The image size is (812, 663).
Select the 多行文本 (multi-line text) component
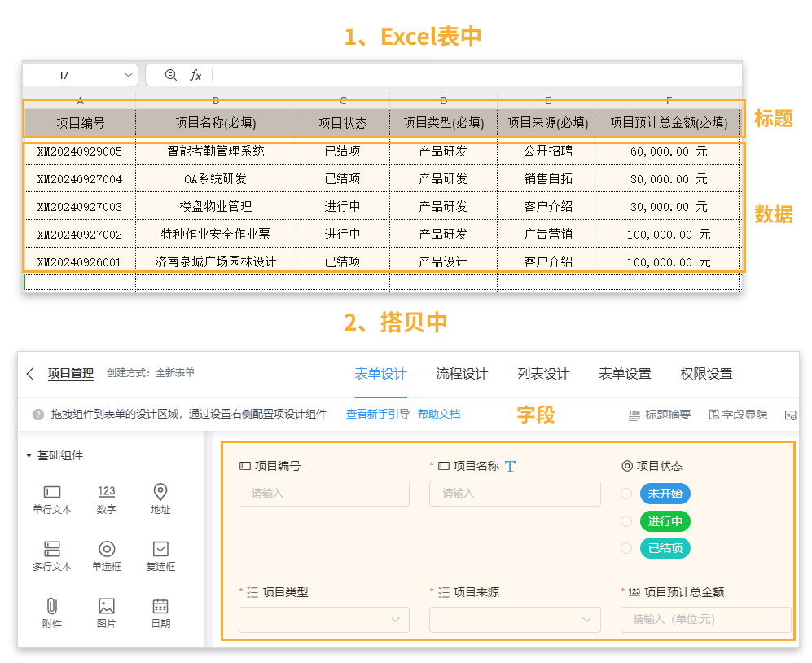51,557
